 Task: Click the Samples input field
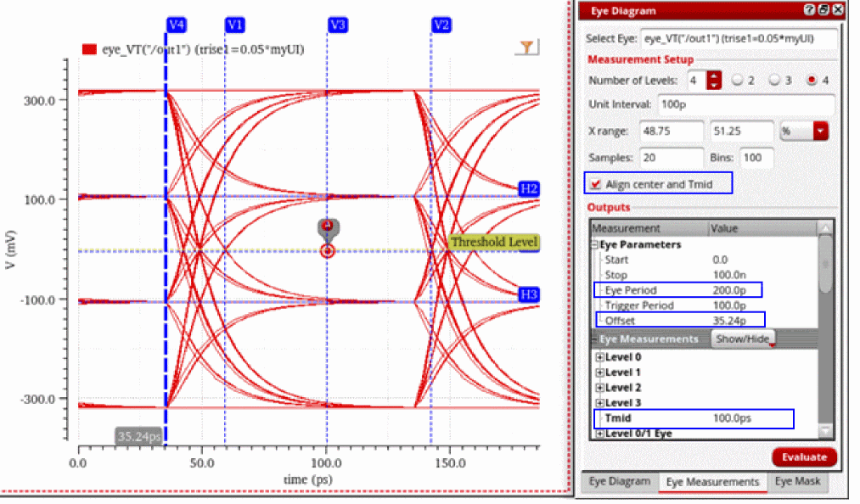[x=672, y=158]
